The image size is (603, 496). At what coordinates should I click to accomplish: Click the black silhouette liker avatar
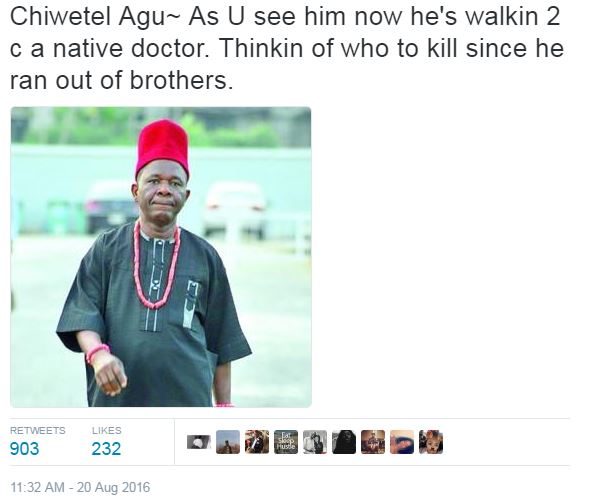point(344,442)
